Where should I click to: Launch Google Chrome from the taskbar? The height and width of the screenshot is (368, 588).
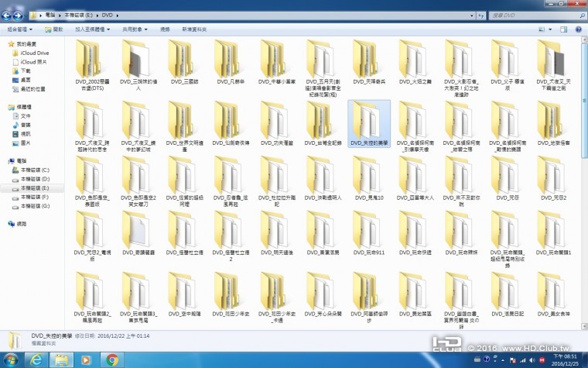(x=111, y=359)
